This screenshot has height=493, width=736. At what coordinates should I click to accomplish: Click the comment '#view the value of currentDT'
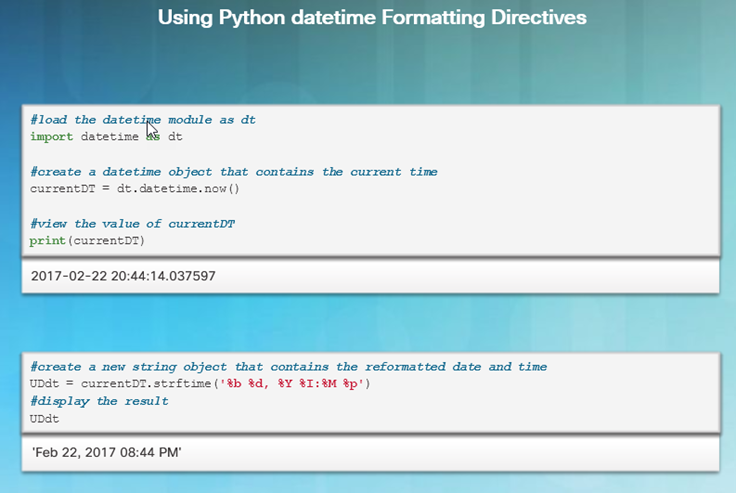click(x=132, y=223)
